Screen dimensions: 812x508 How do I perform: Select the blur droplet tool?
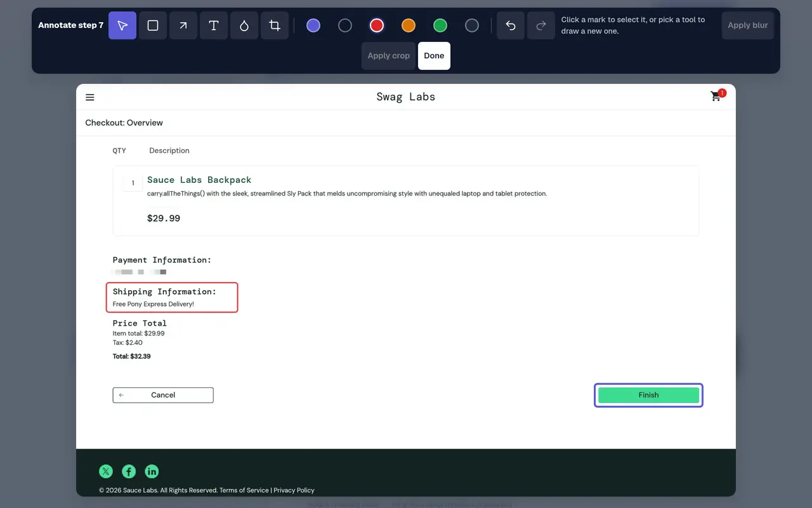tap(244, 25)
